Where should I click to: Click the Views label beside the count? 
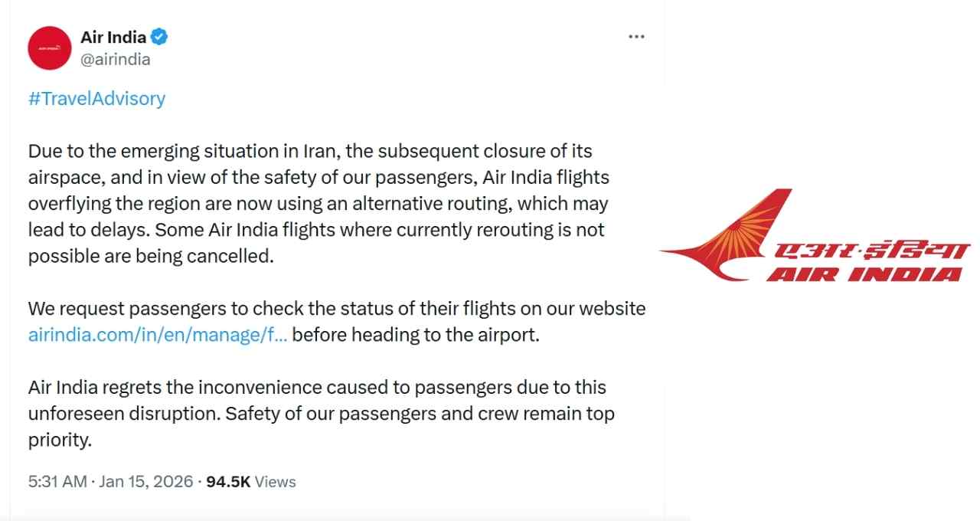pyautogui.click(x=275, y=482)
